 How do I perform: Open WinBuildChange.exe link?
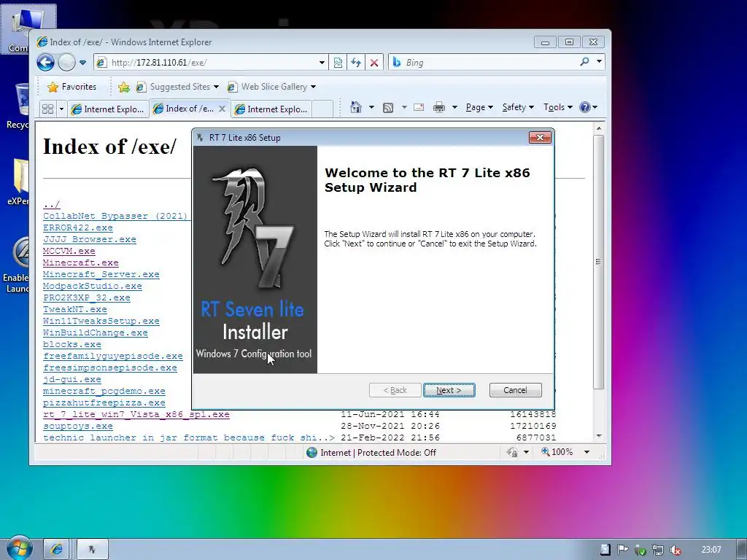pyautogui.click(x=96, y=332)
